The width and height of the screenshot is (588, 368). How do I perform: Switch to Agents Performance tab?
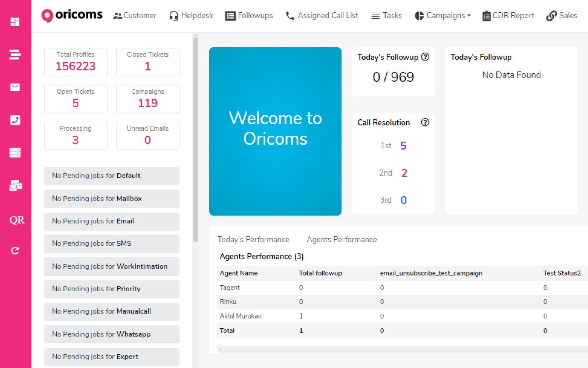[342, 239]
